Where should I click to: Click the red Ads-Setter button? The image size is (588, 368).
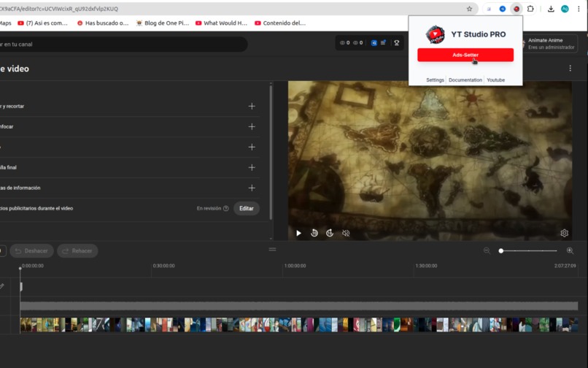point(465,55)
